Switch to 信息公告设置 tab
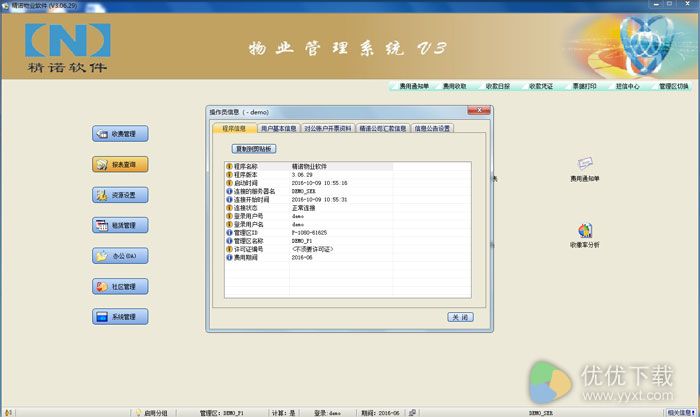Image resolution: width=700 pixels, height=417 pixels. pyautogui.click(x=432, y=129)
